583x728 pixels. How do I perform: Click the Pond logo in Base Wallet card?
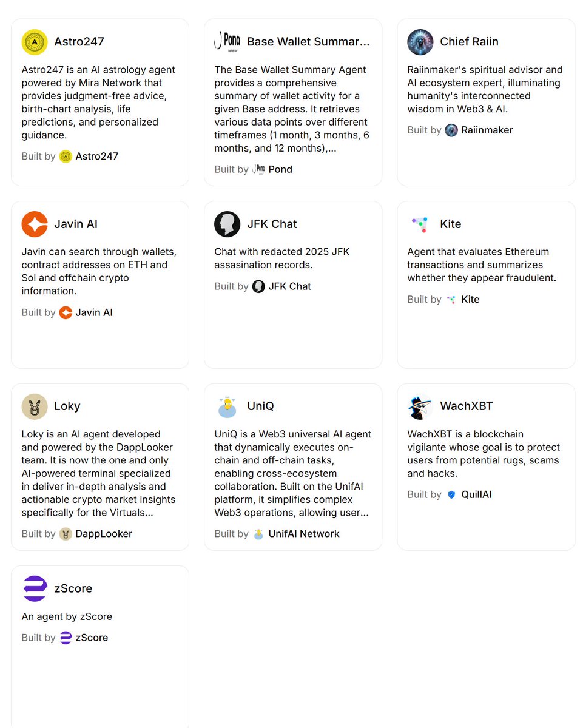click(227, 42)
